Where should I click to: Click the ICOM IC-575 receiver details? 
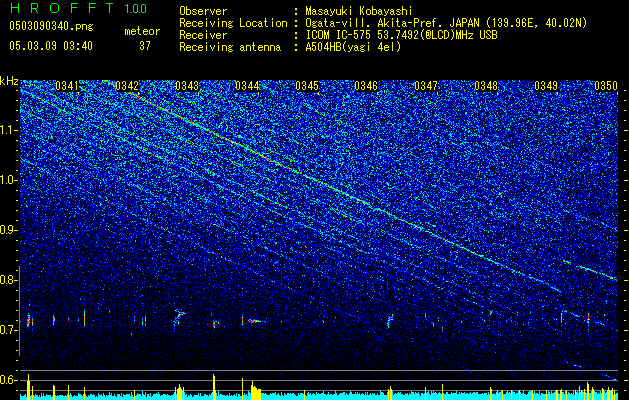pyautogui.click(x=401, y=35)
